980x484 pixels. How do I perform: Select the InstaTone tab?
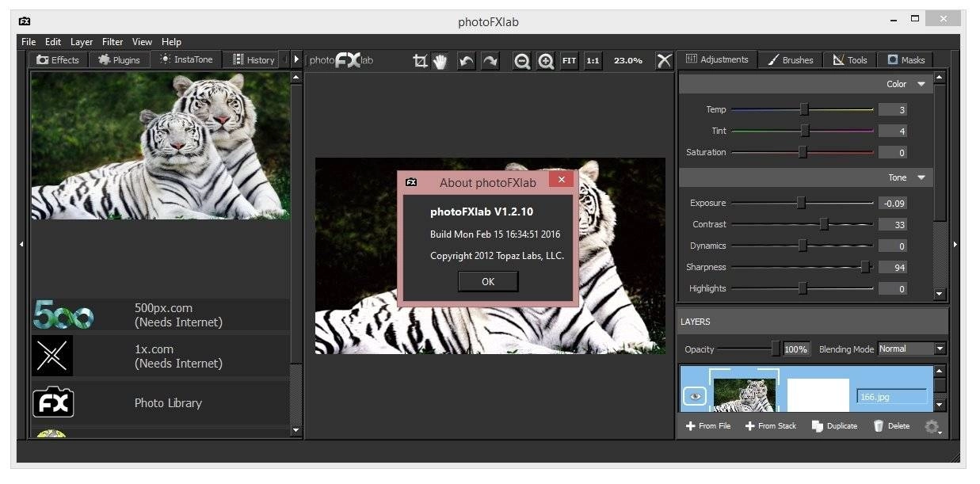click(x=186, y=59)
